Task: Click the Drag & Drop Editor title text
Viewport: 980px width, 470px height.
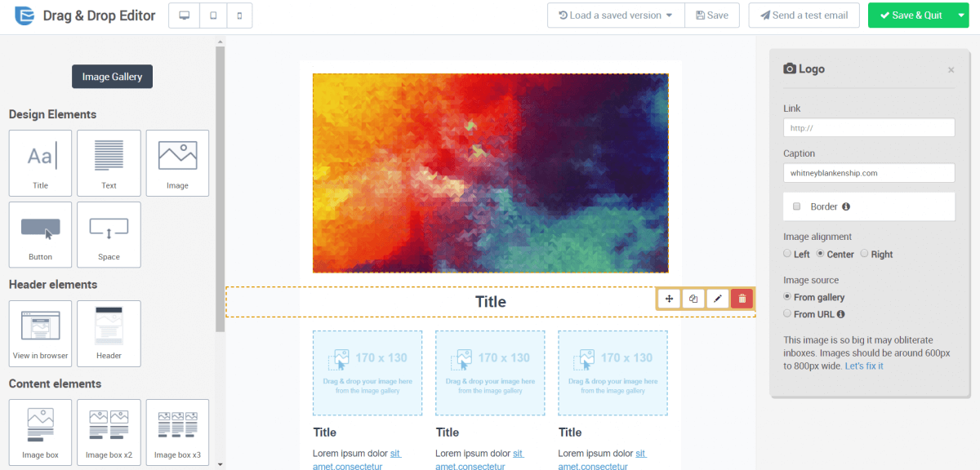Action: 99,16
